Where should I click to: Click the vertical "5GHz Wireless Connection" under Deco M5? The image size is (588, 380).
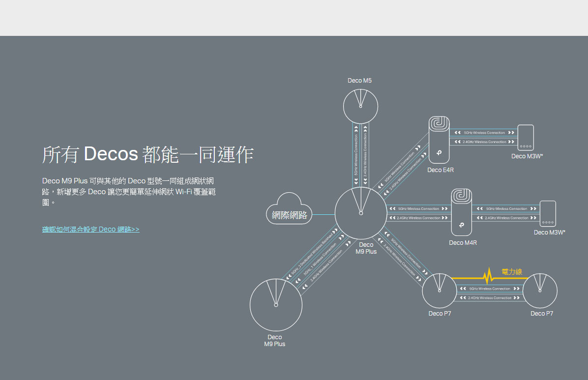point(356,155)
